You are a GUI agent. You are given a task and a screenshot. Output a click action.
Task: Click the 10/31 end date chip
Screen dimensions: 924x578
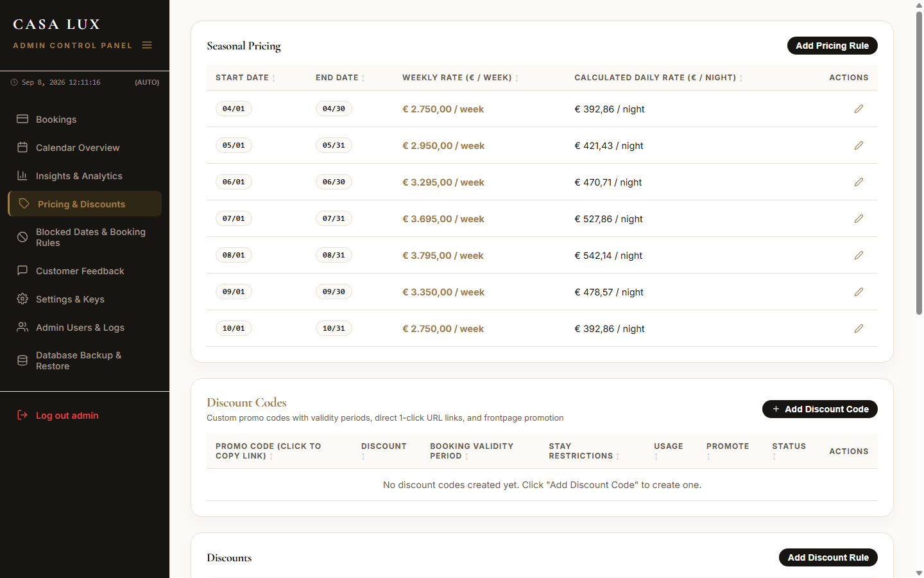click(334, 328)
